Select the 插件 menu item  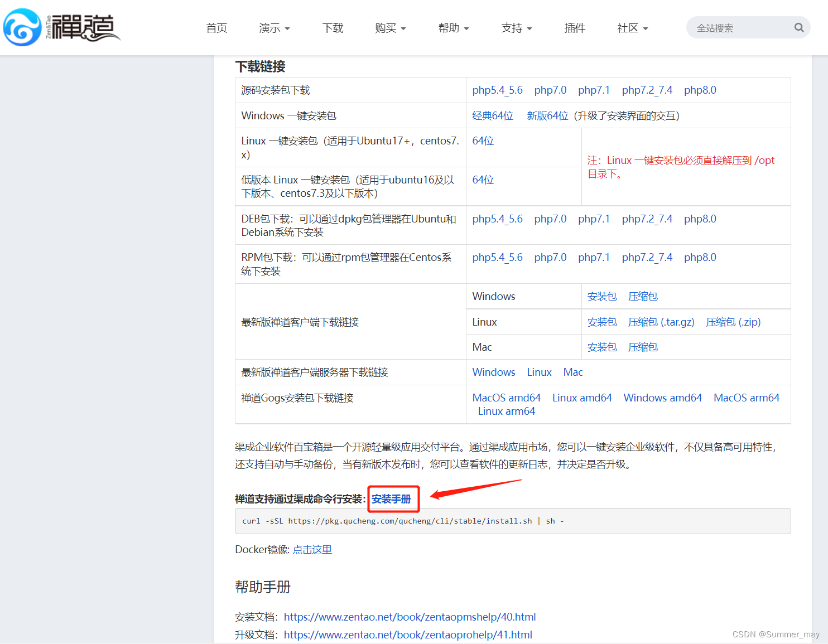[575, 28]
